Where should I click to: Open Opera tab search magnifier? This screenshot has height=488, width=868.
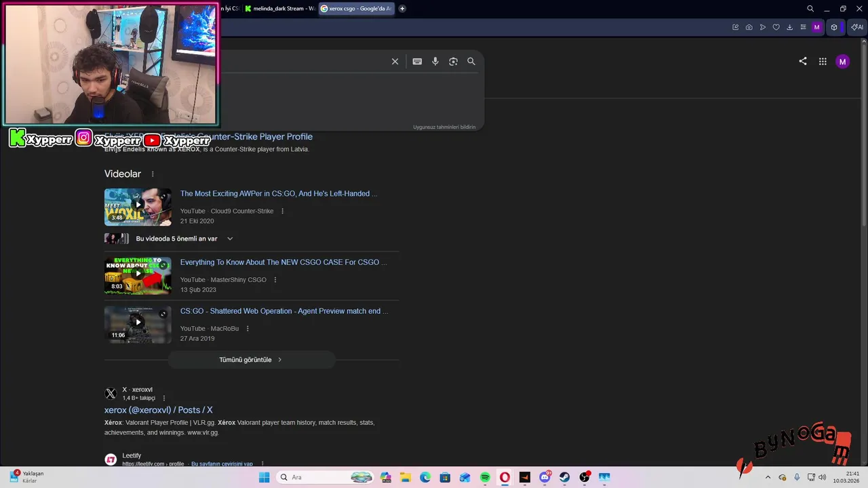click(x=810, y=9)
